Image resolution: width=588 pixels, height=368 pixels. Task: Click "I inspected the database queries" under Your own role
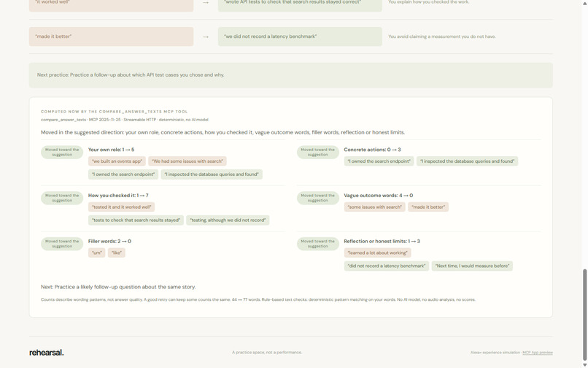tap(212, 175)
